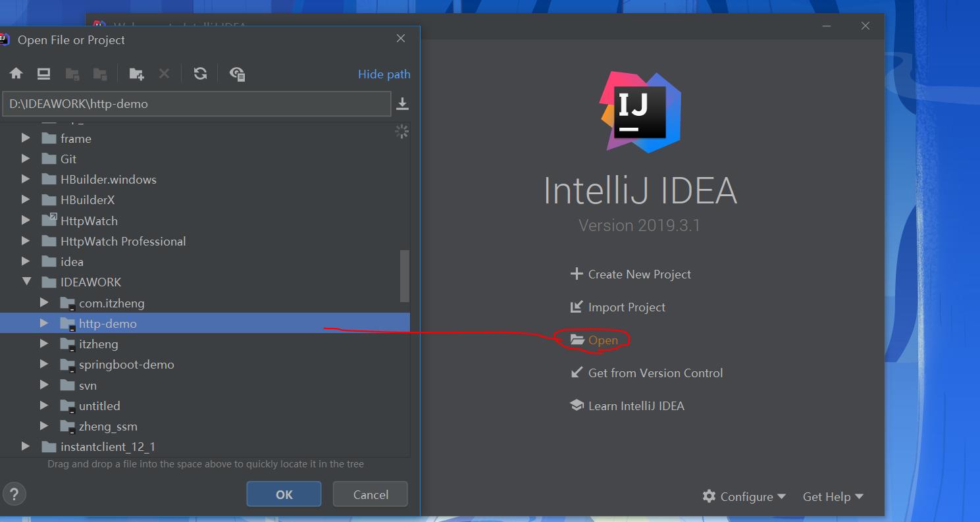Screen dimensions: 980x522
Task: Select the IDEAWORK folder row
Action: click(x=205, y=282)
